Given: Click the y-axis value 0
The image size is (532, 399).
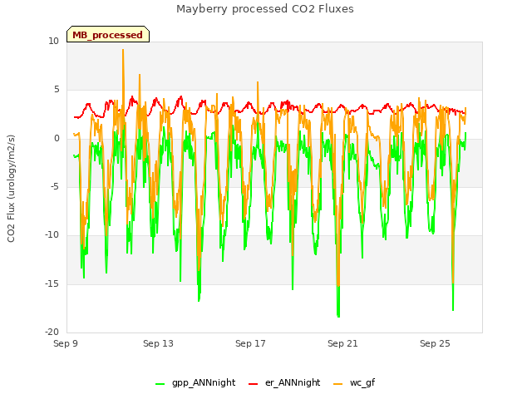Looking at the screenshot, I should 57,139.
